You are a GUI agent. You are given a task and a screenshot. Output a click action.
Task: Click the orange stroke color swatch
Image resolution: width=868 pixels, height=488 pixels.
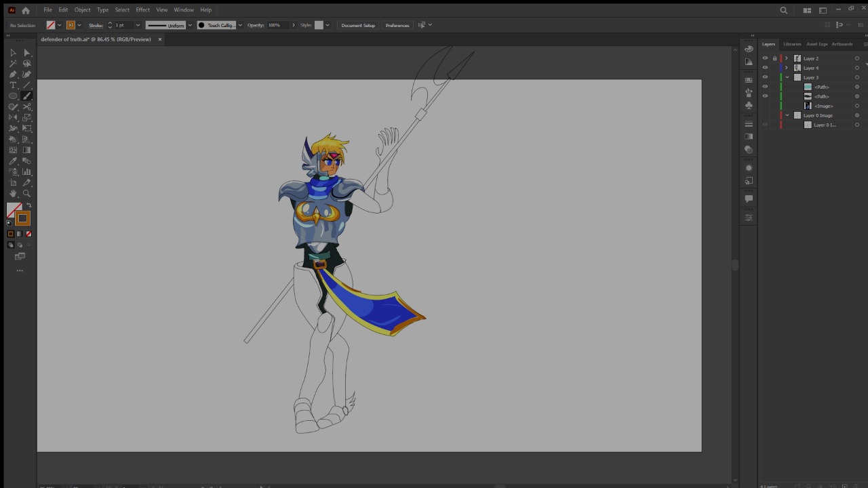point(22,218)
